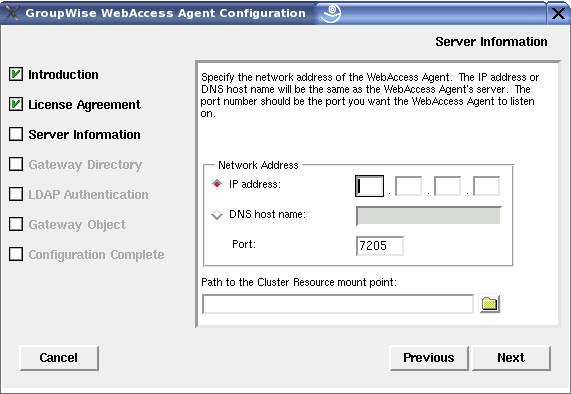Click the 'IP address:' label text
The width and height of the screenshot is (571, 394).
coord(255,184)
